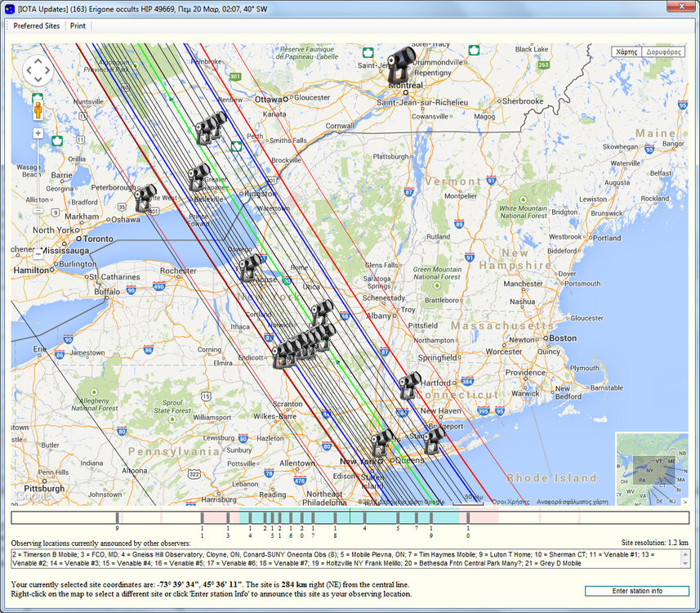
Task: Click the telescope observer icon near Oswego
Action: (x=249, y=263)
